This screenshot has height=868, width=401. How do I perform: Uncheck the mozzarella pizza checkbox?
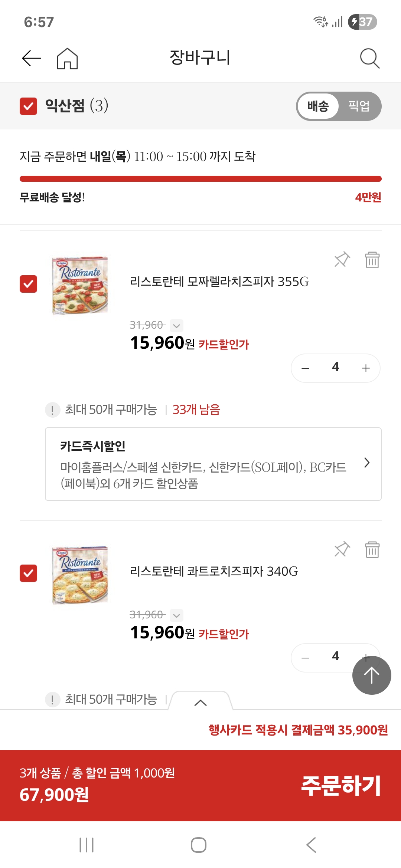coord(28,284)
